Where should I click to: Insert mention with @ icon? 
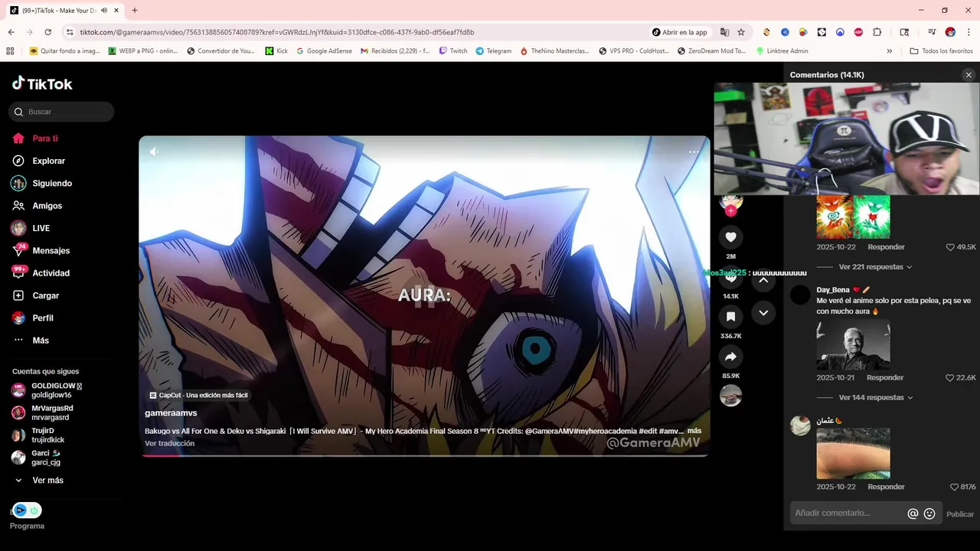pyautogui.click(x=913, y=514)
